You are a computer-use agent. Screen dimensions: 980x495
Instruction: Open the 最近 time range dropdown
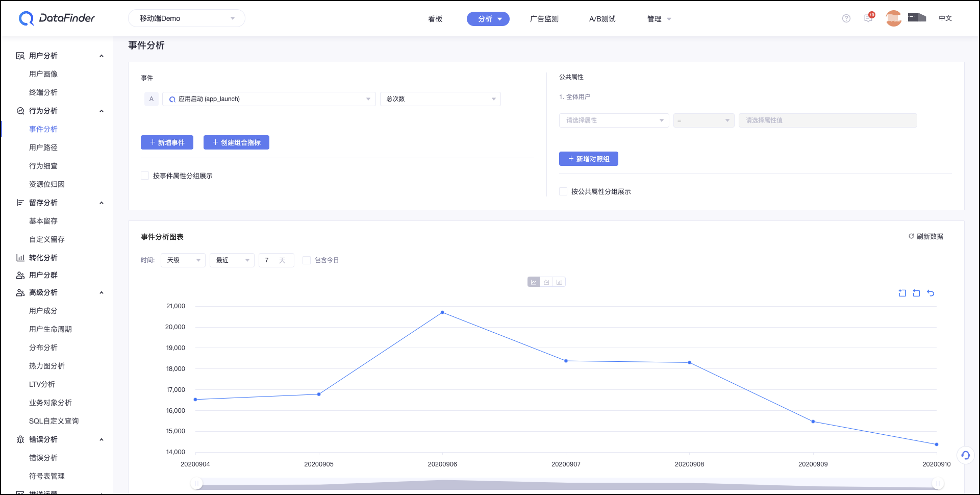[x=232, y=260]
